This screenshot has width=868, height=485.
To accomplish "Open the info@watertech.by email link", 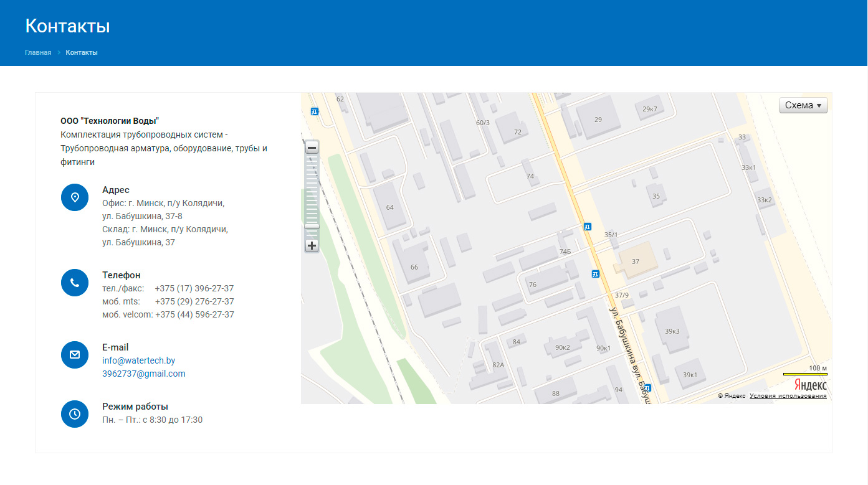I will [x=138, y=360].
